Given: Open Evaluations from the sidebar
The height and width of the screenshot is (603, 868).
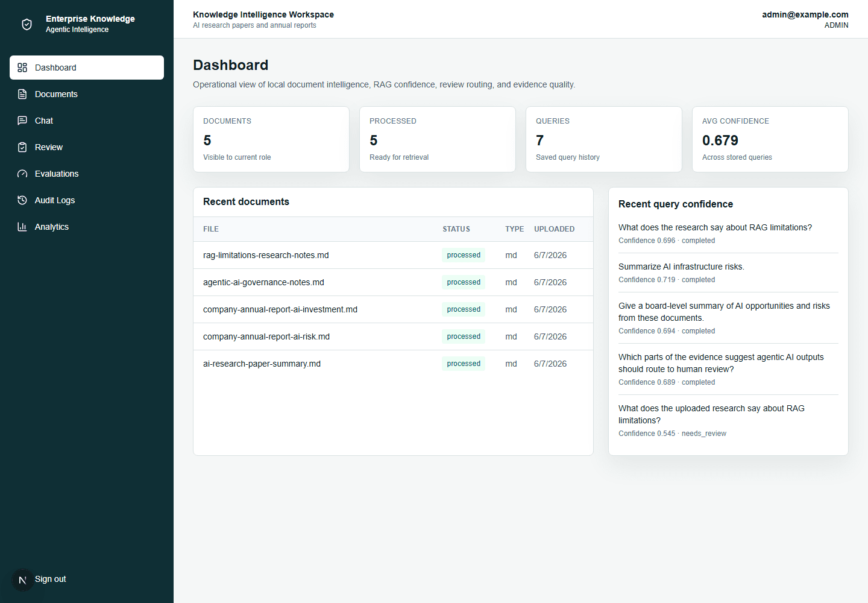Looking at the screenshot, I should (87, 174).
